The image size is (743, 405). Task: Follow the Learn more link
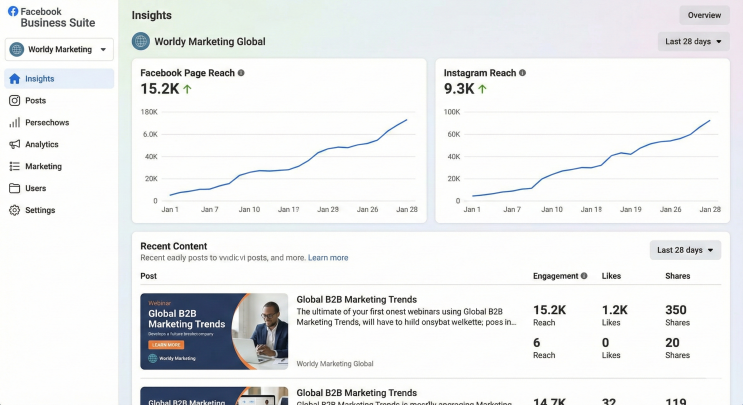pyautogui.click(x=328, y=258)
